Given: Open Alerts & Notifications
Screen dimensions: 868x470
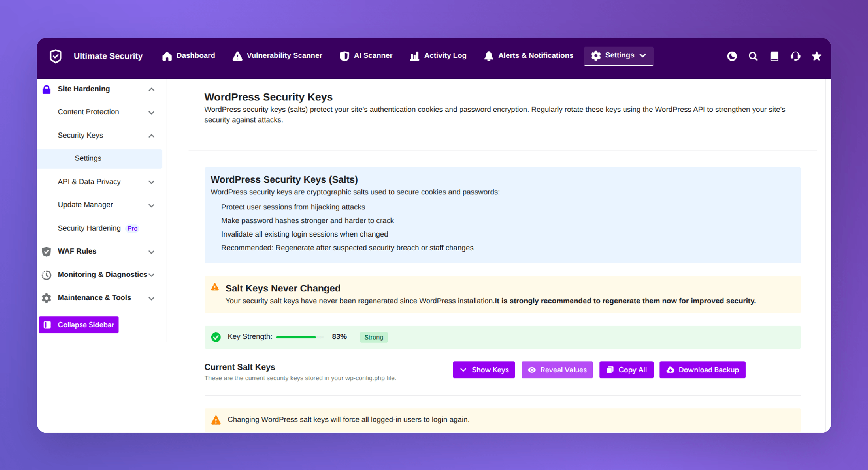Looking at the screenshot, I should click(x=529, y=56).
